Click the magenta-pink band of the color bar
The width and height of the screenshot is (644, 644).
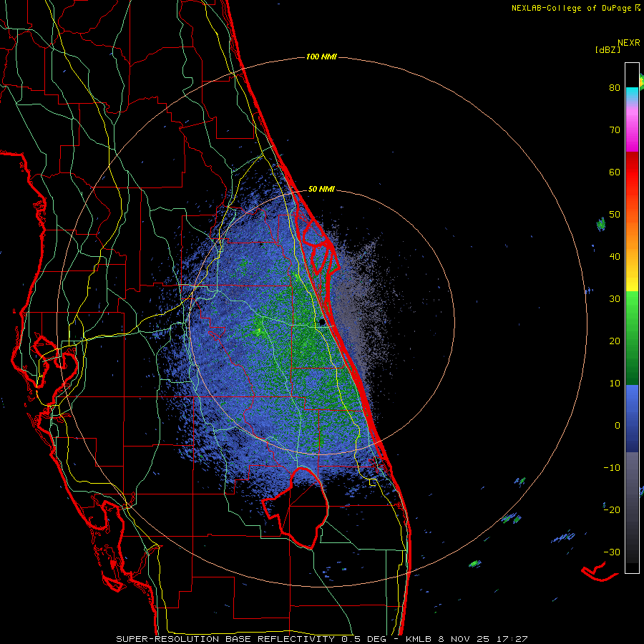pyautogui.click(x=632, y=130)
